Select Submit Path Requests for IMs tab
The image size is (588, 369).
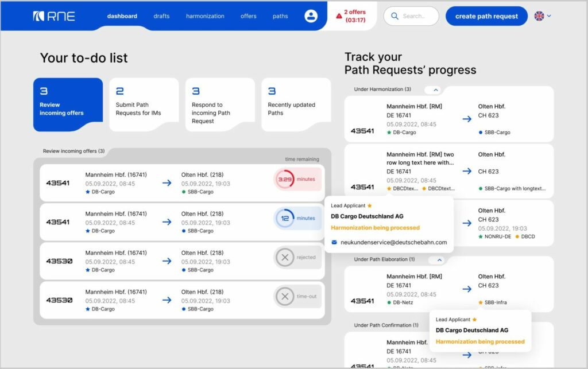(143, 104)
